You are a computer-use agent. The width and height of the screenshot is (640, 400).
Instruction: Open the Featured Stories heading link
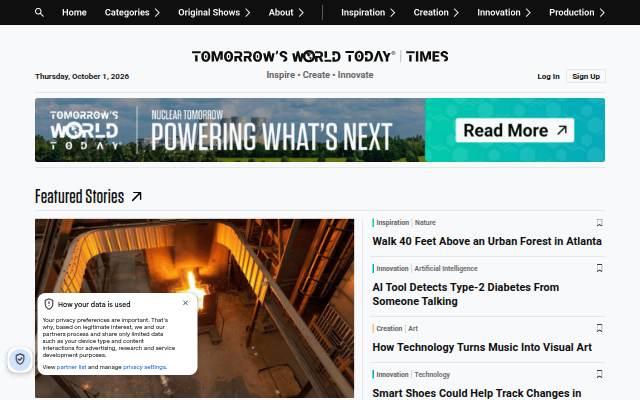tap(80, 197)
